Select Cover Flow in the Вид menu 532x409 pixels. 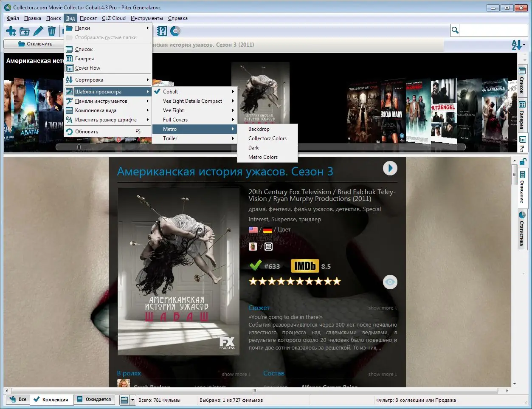[x=108, y=68]
